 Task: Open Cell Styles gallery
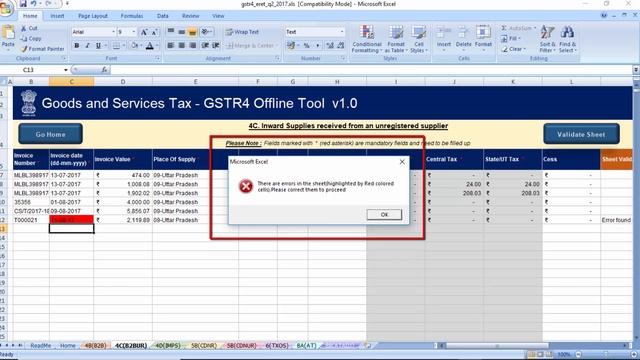(419, 39)
